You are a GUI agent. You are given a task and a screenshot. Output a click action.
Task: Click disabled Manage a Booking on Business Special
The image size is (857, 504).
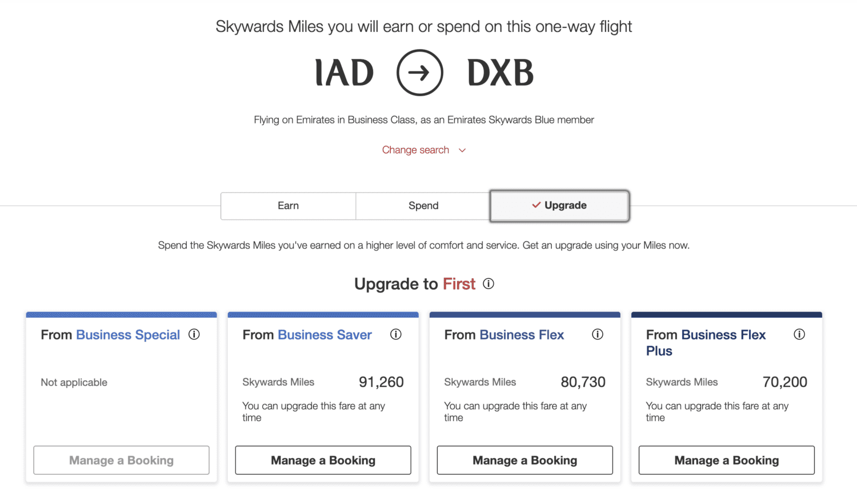(121, 460)
